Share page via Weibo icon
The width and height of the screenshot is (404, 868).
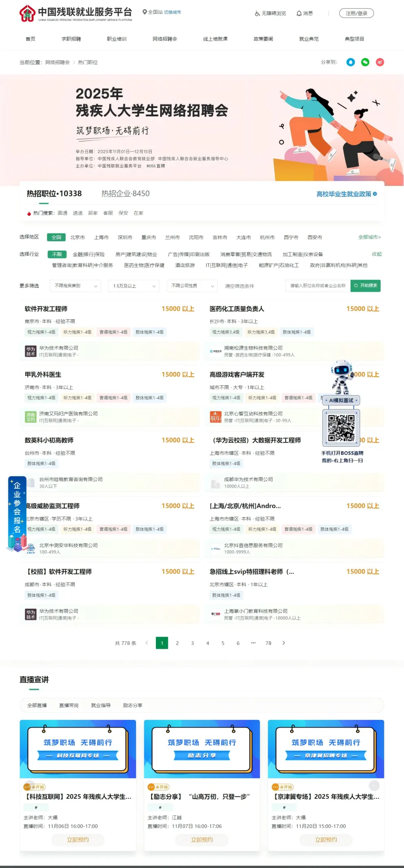[x=380, y=62]
